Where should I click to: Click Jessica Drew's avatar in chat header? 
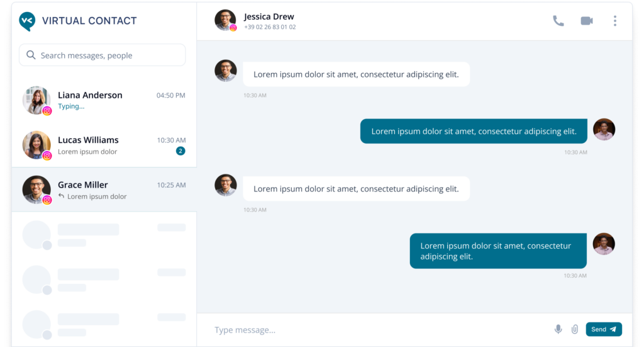[226, 20]
